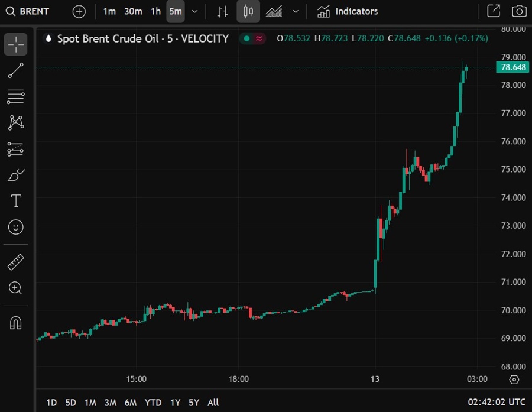Take a chart snapshot with camera icon
This screenshot has height=412, width=532.
(519, 11)
